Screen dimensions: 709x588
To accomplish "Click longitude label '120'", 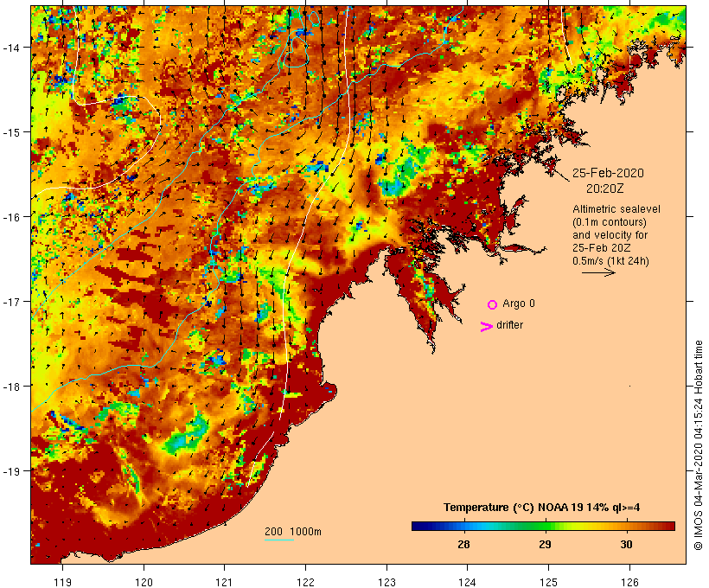I will click(x=144, y=582).
